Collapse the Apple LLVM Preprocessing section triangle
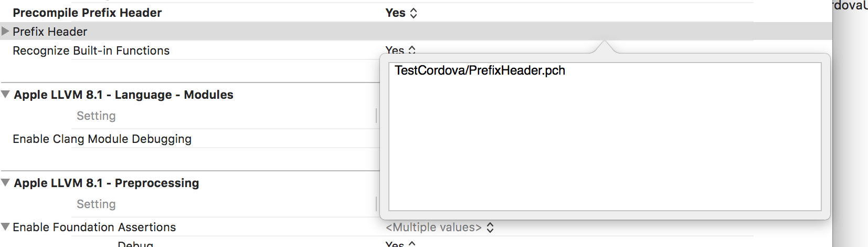This screenshot has height=247, width=868. (5, 183)
